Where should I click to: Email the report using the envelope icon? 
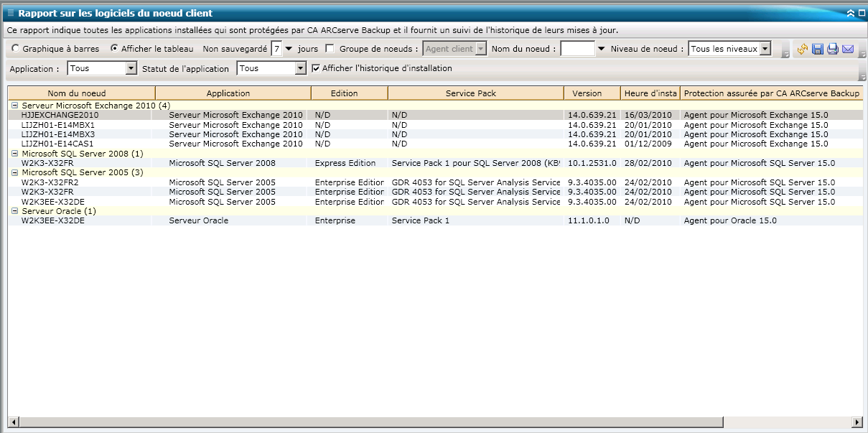pyautogui.click(x=846, y=49)
